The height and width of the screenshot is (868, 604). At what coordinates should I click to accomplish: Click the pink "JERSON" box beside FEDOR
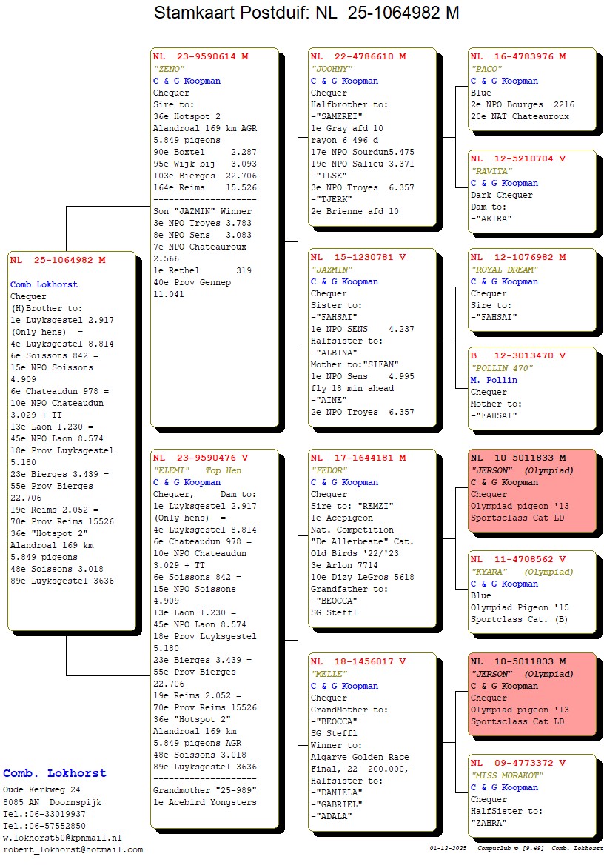[x=531, y=489]
